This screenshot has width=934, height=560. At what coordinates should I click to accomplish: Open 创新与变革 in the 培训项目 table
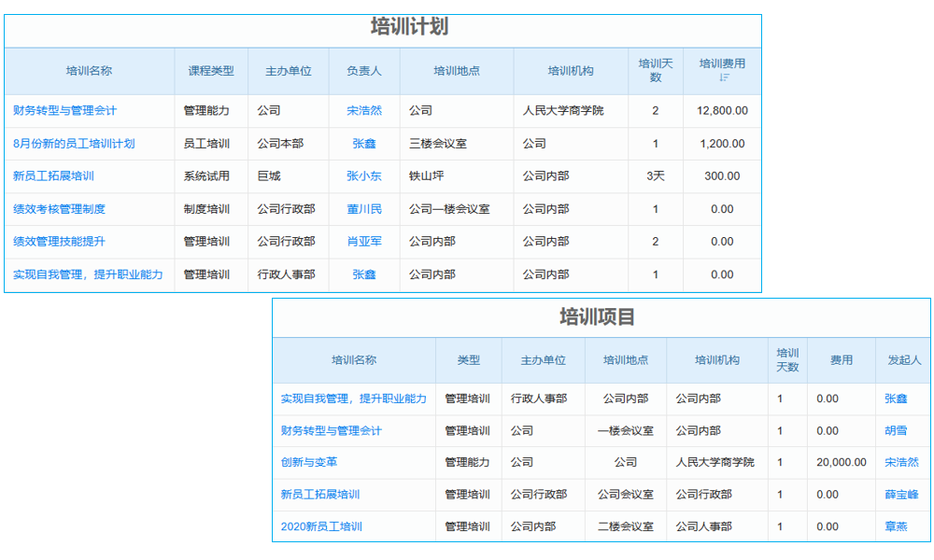coord(308,462)
